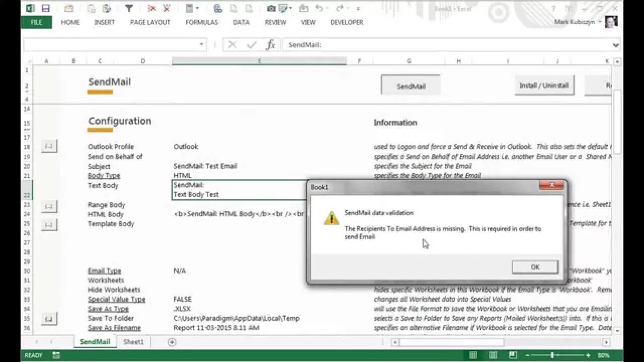Open the Customize Quick Access Toolbar dropdown
This screenshot has width=644, height=362.
coord(358,9)
